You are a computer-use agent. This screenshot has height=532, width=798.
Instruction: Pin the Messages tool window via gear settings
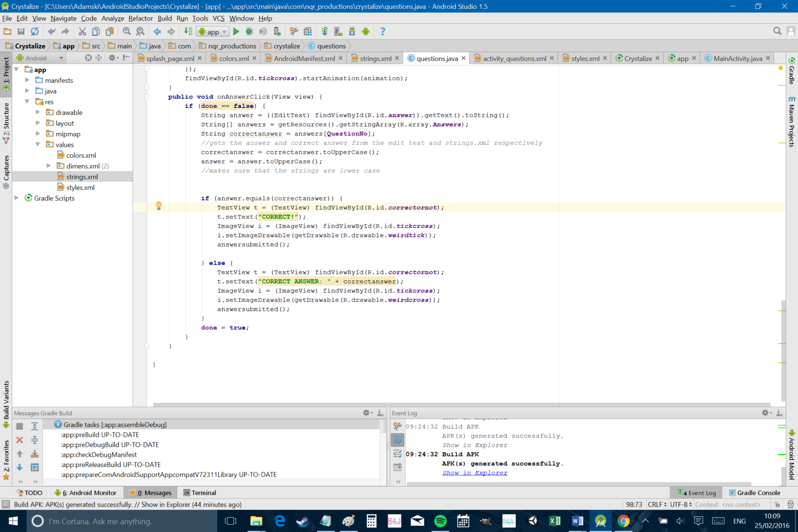tap(366, 413)
